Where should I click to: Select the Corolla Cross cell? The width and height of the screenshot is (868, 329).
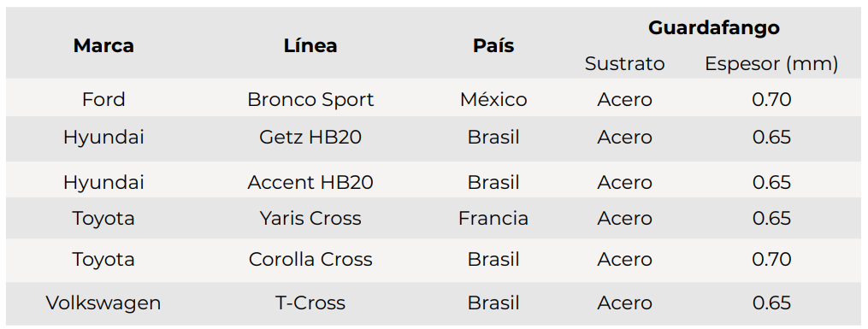310,259
